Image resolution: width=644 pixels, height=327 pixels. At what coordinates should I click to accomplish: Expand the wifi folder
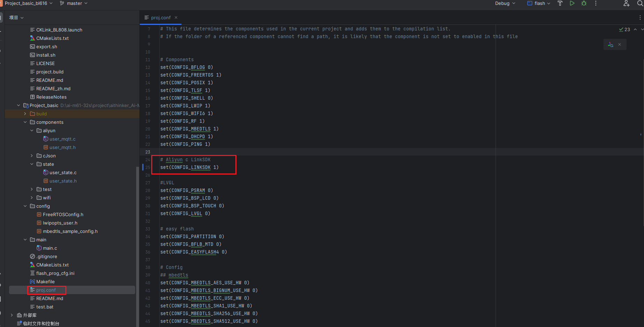tap(32, 198)
